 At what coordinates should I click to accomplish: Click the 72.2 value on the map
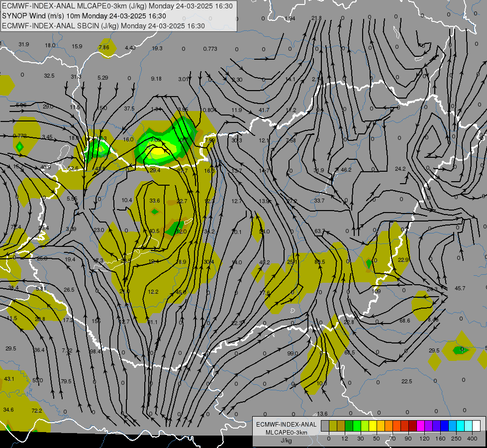[37, 411]
